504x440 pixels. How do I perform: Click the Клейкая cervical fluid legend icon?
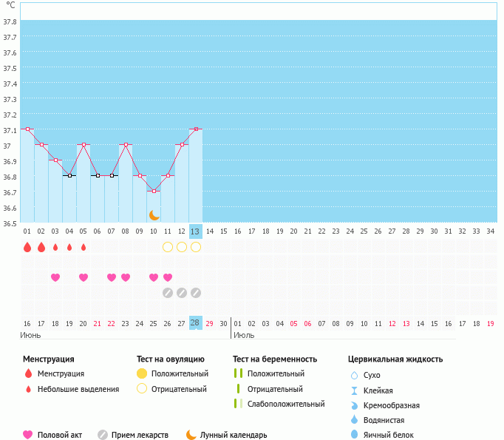click(354, 390)
